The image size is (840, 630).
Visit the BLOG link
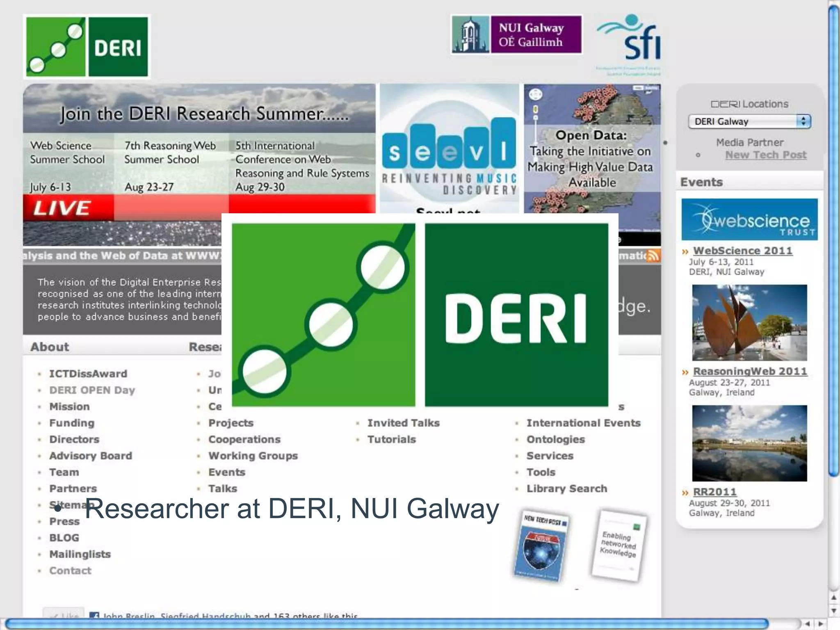(64, 538)
